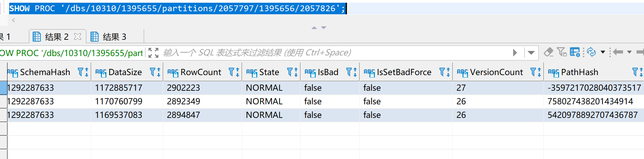Sort by the IsBad column arrows
Viewport: 644px width, 159px height.
coord(355,72)
